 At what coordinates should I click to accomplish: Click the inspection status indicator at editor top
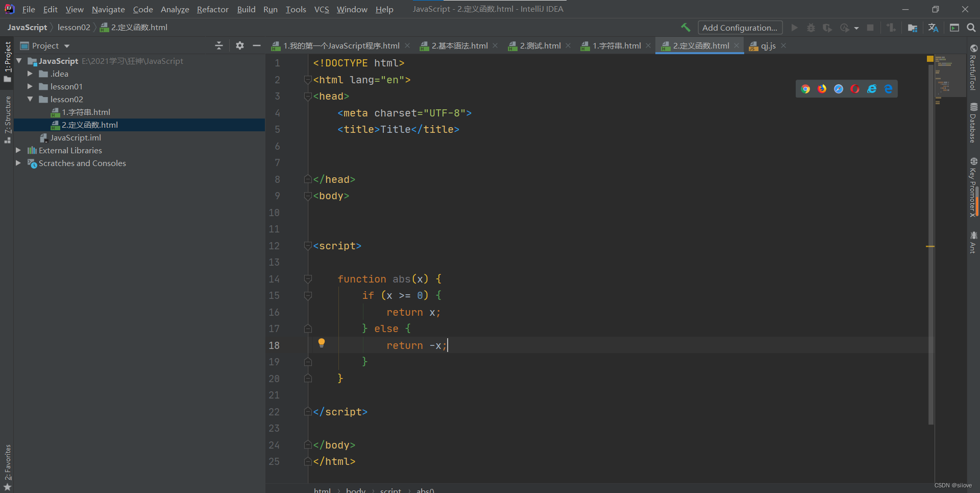[930, 59]
